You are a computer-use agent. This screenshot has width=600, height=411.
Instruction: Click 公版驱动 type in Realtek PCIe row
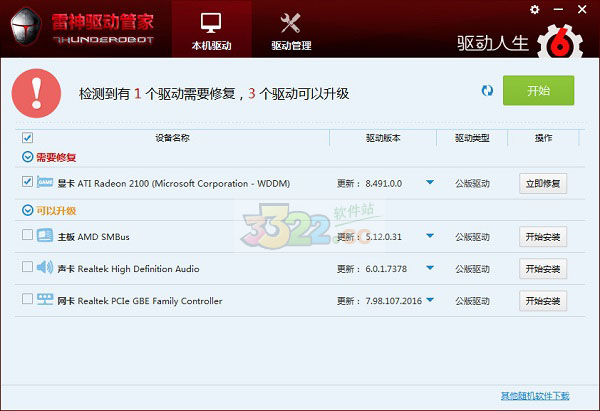click(x=472, y=301)
